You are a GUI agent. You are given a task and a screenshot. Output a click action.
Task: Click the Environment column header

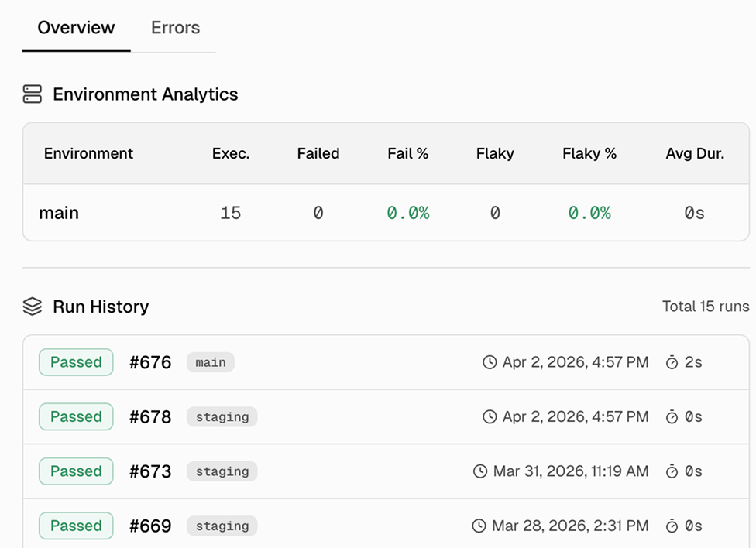click(88, 153)
